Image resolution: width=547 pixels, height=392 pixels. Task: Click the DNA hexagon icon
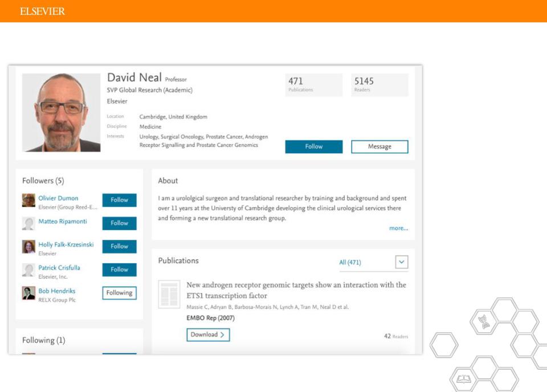[484, 321]
